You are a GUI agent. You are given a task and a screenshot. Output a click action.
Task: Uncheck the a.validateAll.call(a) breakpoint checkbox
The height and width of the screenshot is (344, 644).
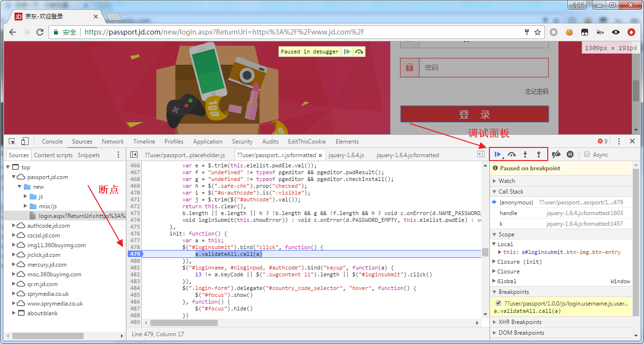(x=498, y=303)
